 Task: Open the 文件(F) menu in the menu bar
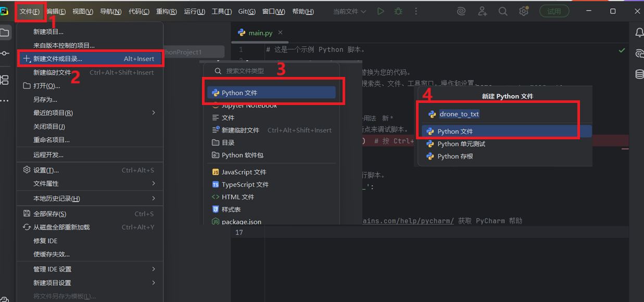coord(30,11)
